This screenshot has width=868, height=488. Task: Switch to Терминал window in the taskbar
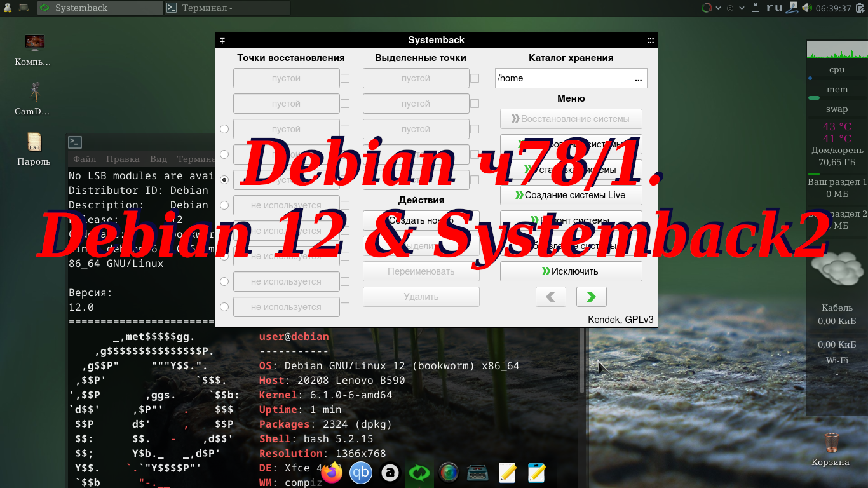click(x=227, y=8)
